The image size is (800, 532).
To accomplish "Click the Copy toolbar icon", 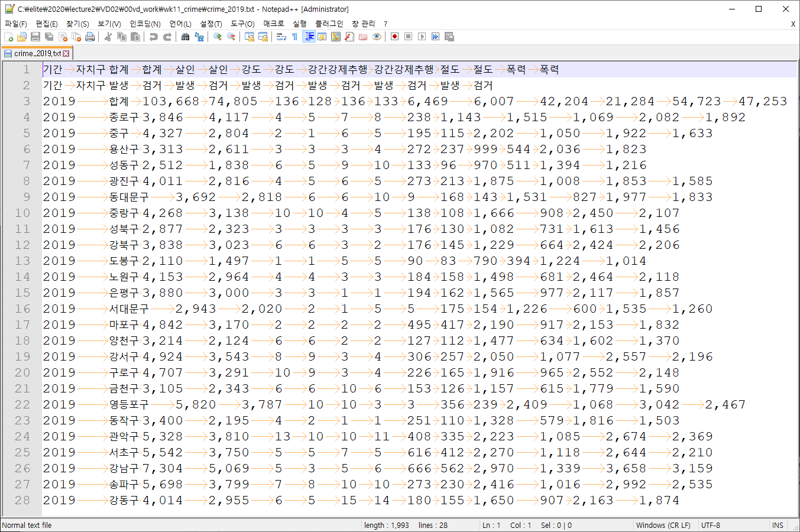I will pos(122,37).
